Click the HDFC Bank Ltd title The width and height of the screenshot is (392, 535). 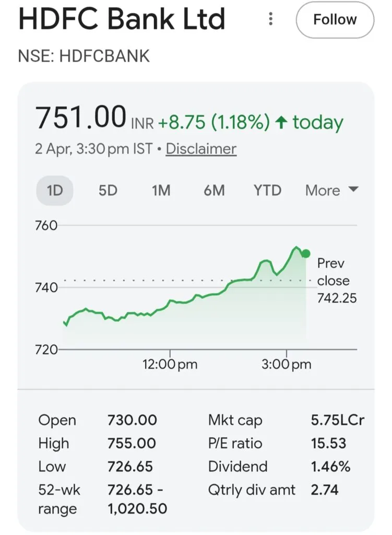coord(122,19)
